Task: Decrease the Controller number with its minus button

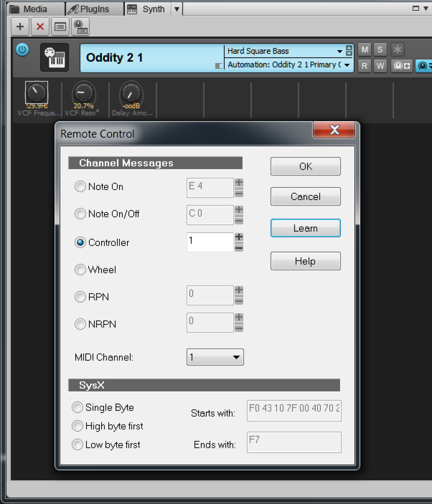Action: (x=239, y=248)
